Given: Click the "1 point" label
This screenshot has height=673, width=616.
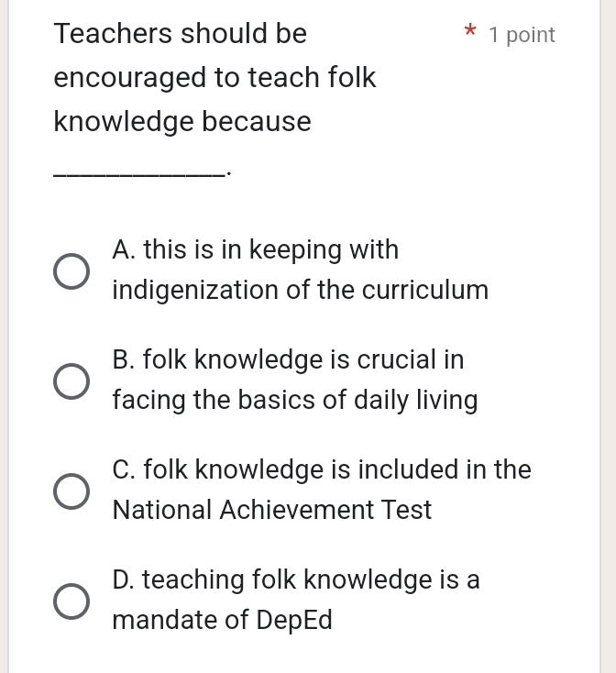Looking at the screenshot, I should point(522,35).
